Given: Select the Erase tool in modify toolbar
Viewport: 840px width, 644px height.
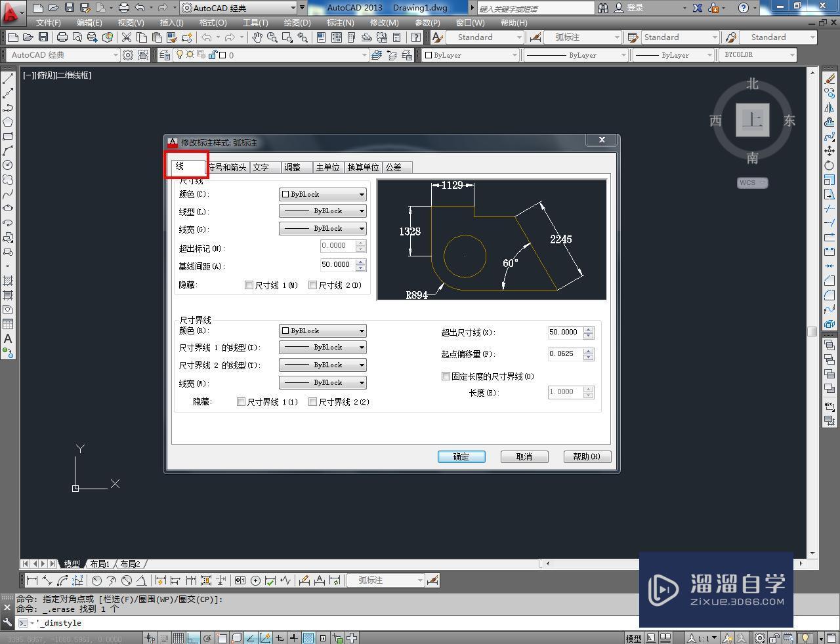Looking at the screenshot, I should pyautogui.click(x=829, y=79).
